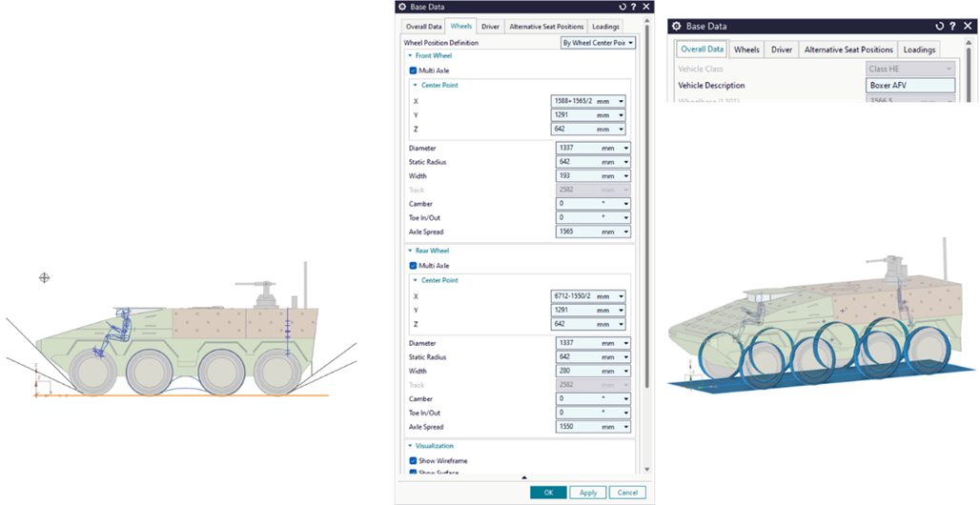Click the crosshair marker above the side-view vehicle
The image size is (980, 505).
[44, 277]
